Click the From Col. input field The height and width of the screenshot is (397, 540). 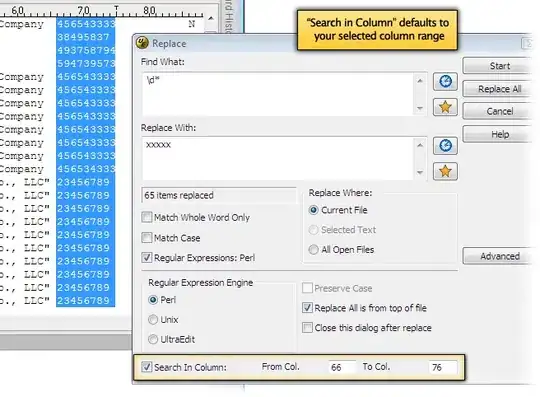342,367
